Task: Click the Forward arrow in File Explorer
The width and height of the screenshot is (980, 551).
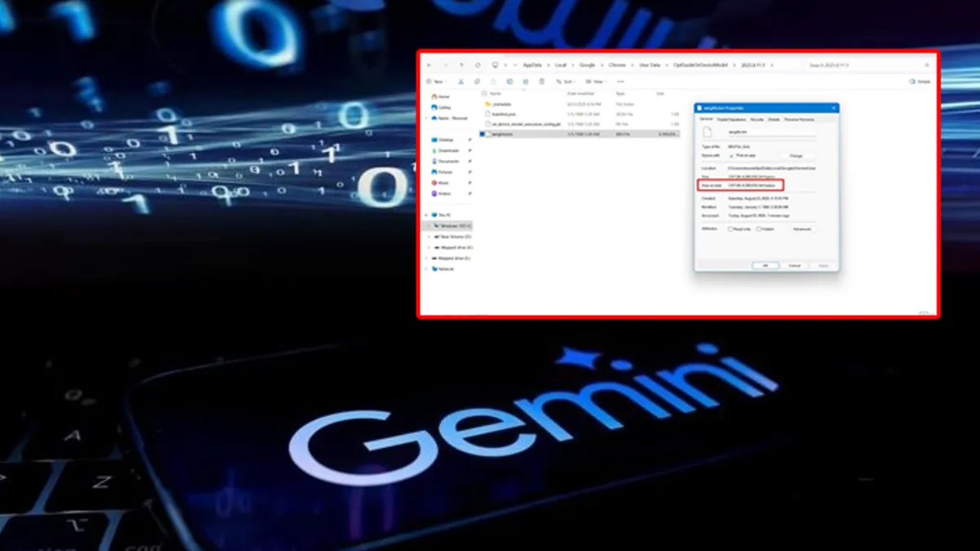Action: 446,65
